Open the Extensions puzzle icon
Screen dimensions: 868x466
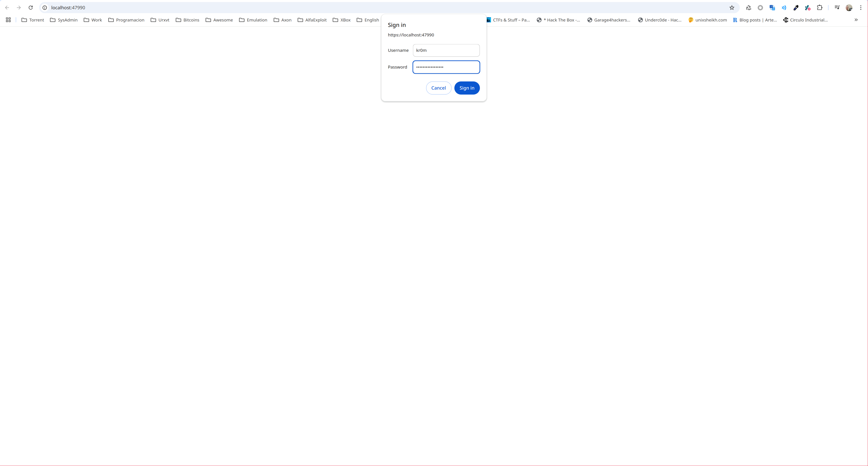pyautogui.click(x=819, y=7)
